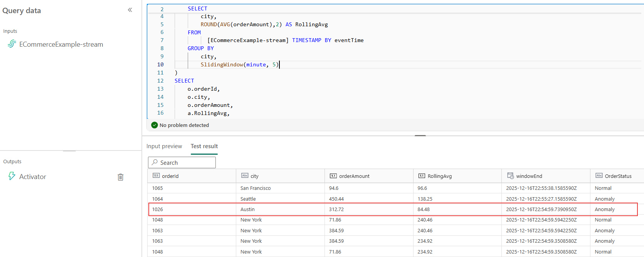Image resolution: width=644 pixels, height=257 pixels.
Task: Switch to the Input preview tab
Action: click(164, 146)
